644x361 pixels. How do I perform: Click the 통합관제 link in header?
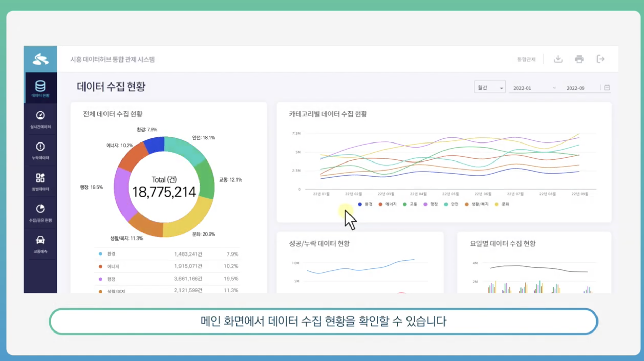526,60
